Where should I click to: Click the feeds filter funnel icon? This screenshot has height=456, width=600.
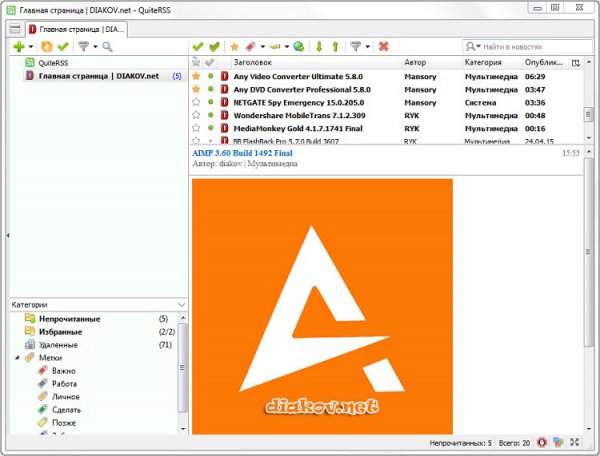coord(83,47)
